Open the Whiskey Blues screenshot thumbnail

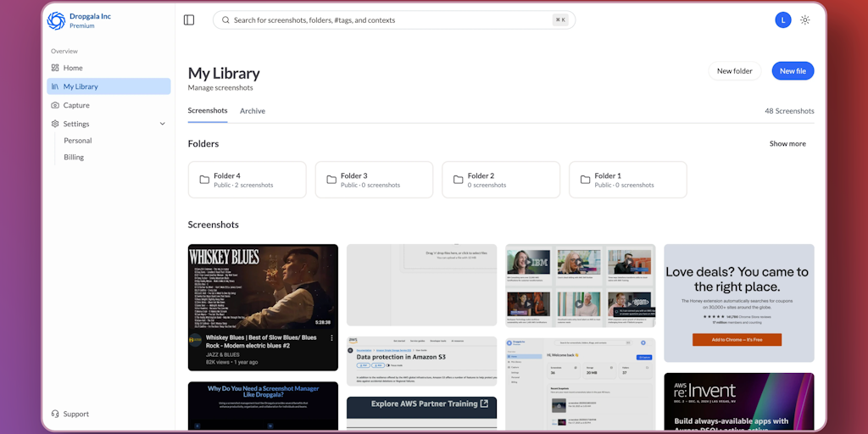pos(263,307)
